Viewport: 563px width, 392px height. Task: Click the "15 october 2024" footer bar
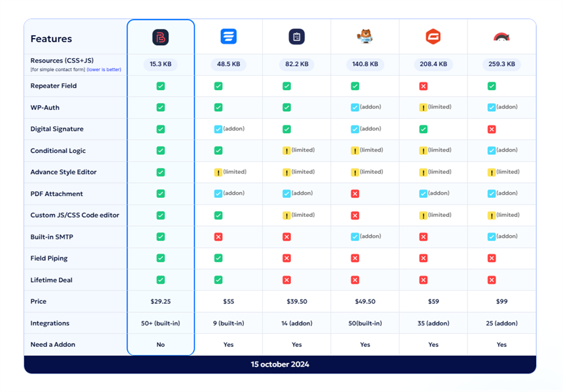tap(280, 365)
